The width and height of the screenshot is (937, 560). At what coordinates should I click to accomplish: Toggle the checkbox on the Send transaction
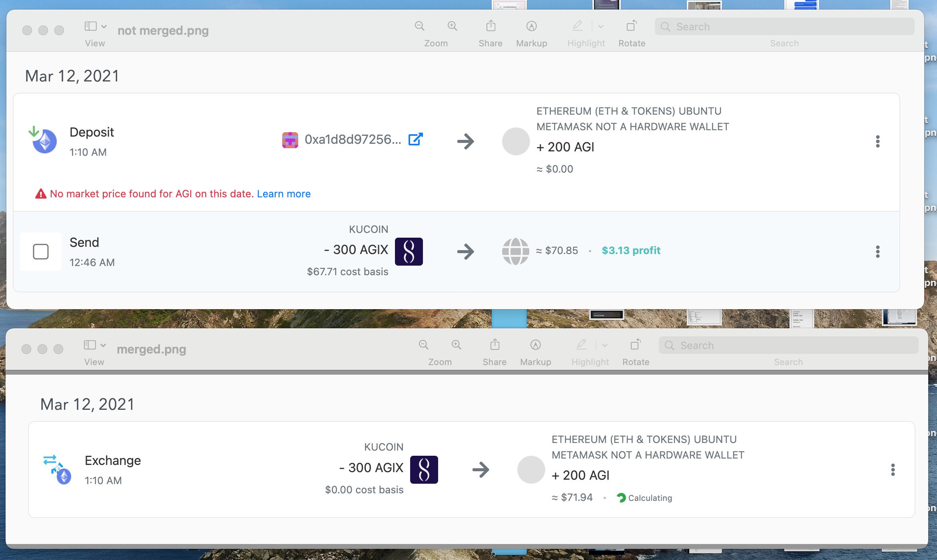pos(41,251)
